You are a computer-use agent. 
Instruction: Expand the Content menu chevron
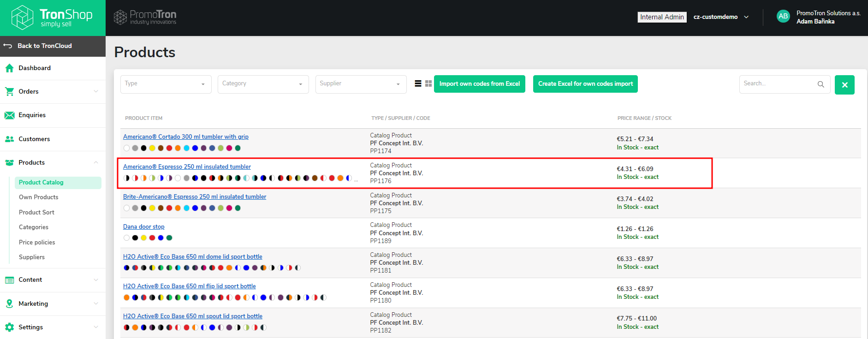(x=96, y=280)
